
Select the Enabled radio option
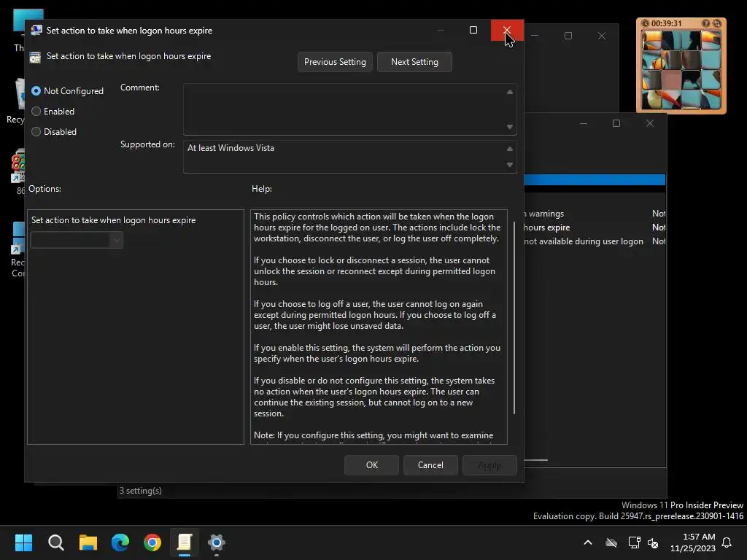36,112
